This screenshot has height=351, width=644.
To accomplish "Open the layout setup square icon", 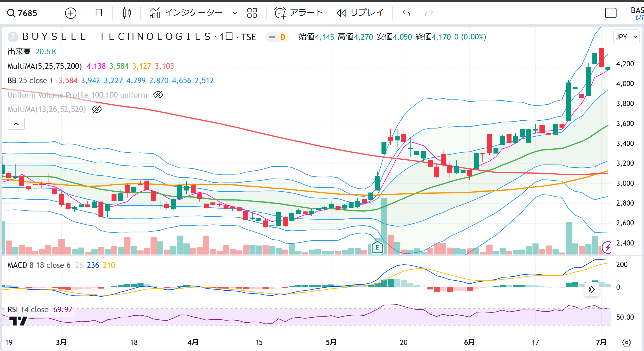I will pyautogui.click(x=611, y=13).
